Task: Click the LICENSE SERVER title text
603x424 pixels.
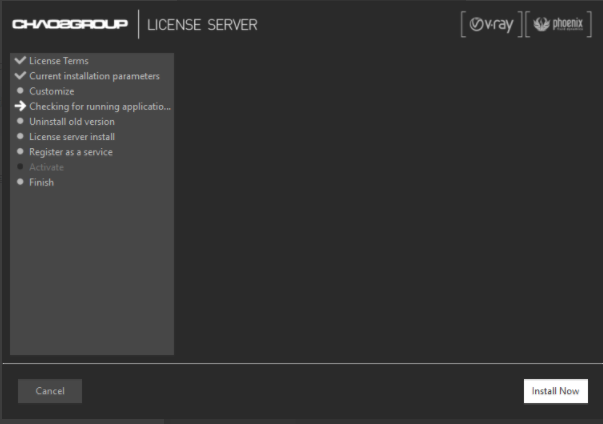Action: click(202, 25)
